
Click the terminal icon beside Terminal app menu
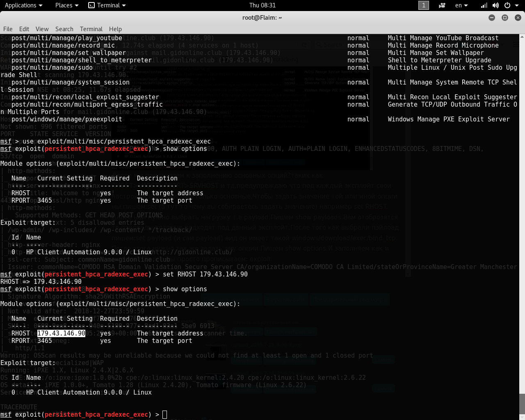click(x=92, y=5)
